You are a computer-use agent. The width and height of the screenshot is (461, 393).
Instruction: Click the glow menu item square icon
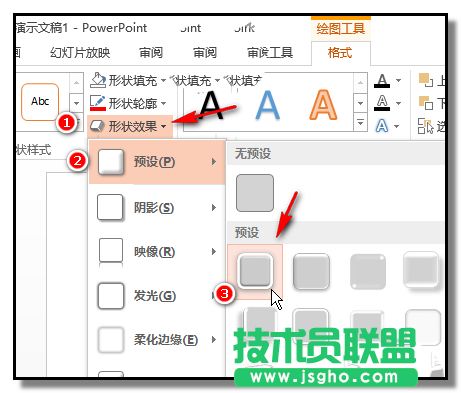pos(111,296)
